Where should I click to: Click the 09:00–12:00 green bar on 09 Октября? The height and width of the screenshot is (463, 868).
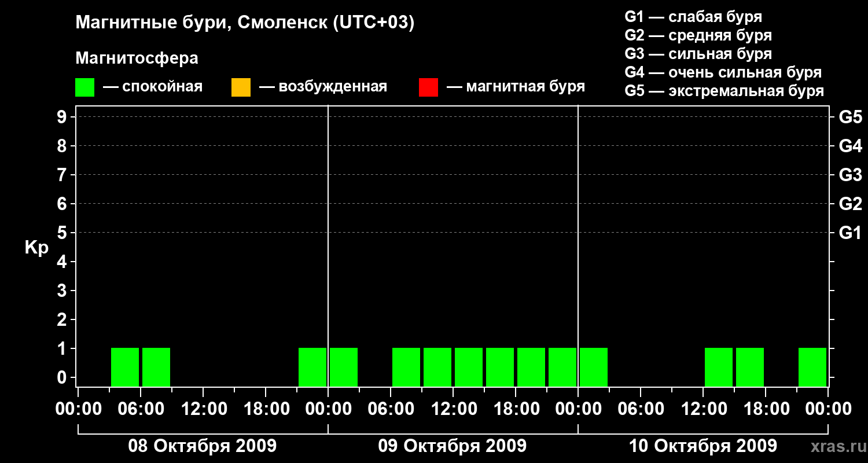pyautogui.click(x=437, y=367)
